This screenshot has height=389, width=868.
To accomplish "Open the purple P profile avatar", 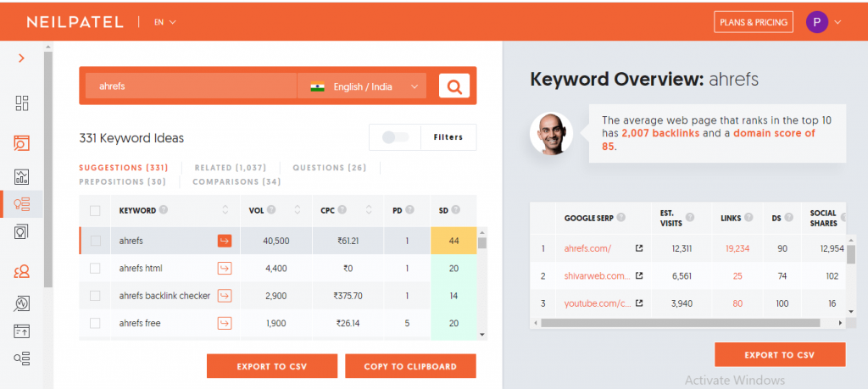I will (816, 22).
